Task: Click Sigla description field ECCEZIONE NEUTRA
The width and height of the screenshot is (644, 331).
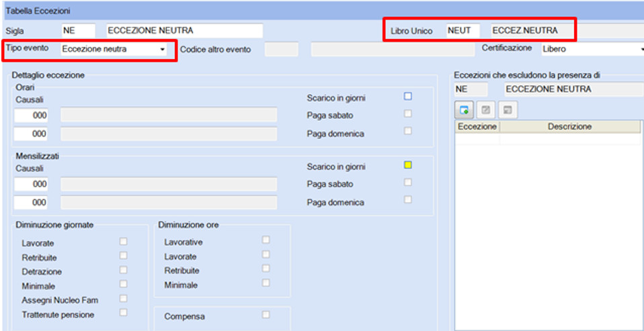Action: point(184,31)
